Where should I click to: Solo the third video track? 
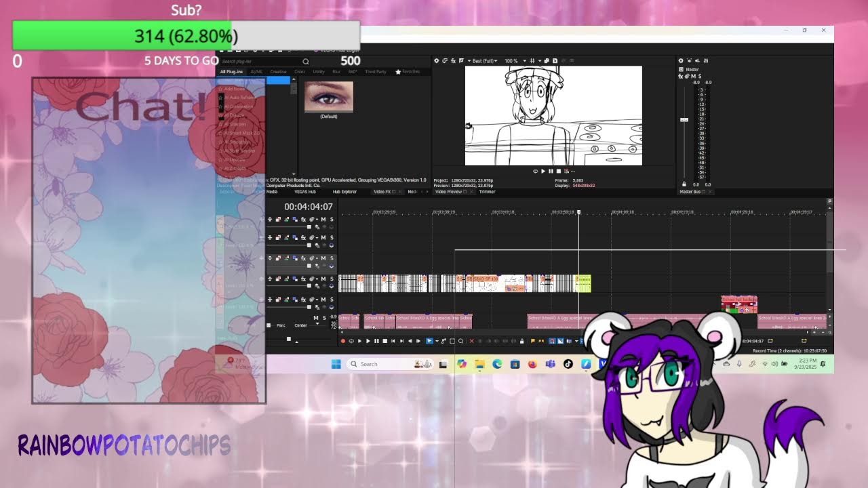coord(332,258)
